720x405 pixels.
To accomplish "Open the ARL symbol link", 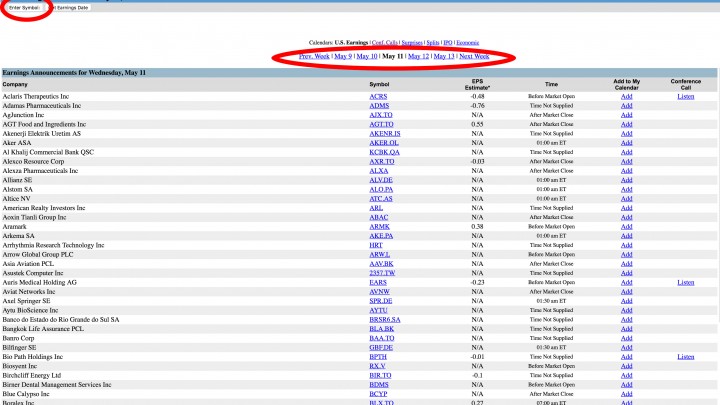I will pyautogui.click(x=376, y=208).
